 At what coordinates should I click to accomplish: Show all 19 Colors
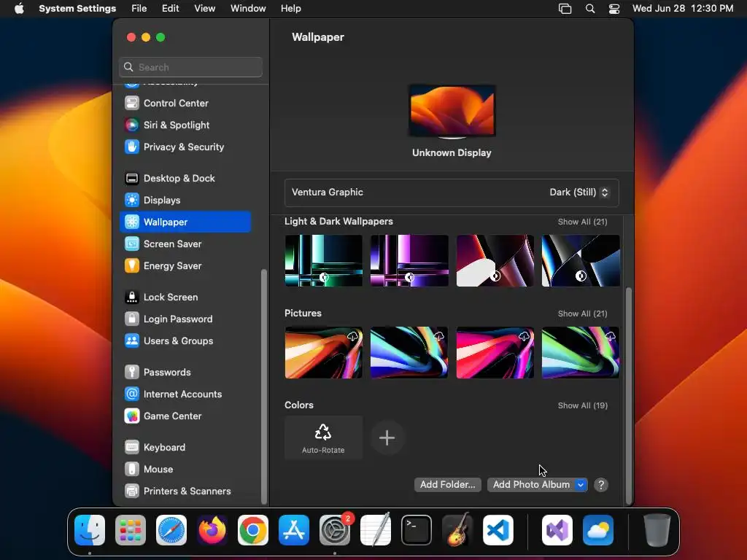pos(583,405)
